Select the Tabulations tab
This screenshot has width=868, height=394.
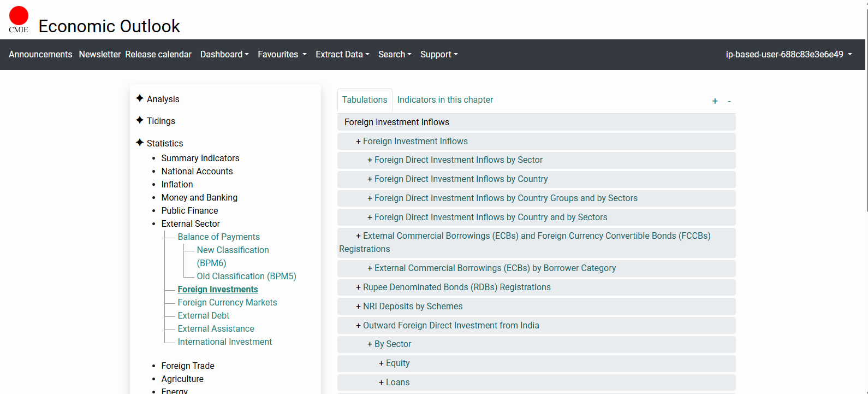click(364, 100)
